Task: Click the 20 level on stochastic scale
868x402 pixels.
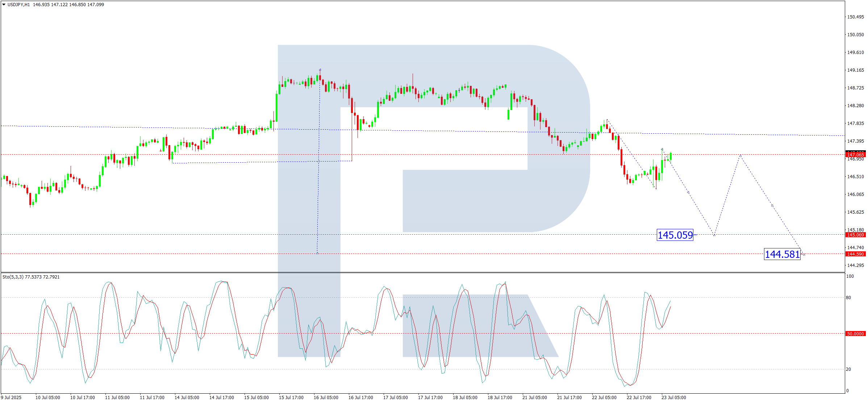Action: (x=848, y=369)
